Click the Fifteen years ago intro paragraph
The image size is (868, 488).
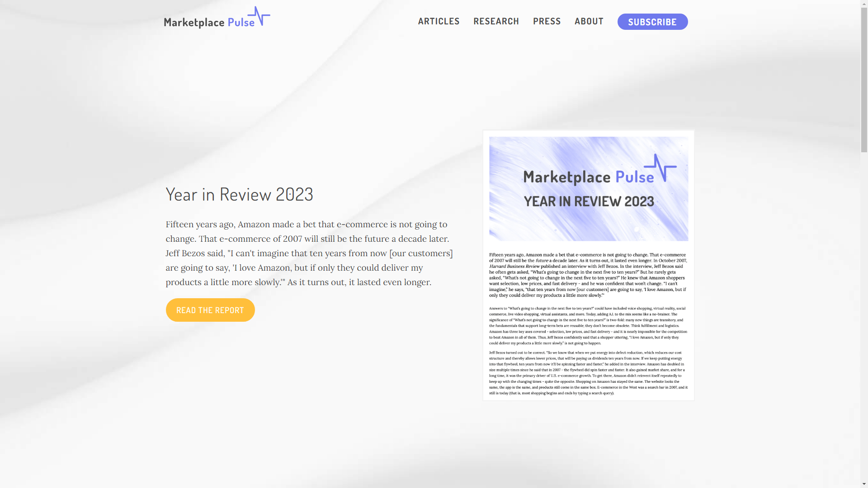(309, 253)
